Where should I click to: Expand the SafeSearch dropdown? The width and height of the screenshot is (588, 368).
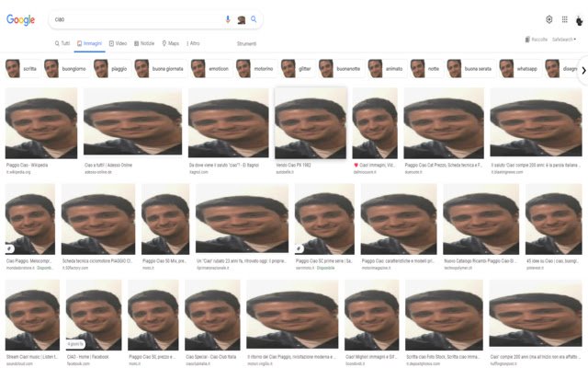(x=564, y=40)
